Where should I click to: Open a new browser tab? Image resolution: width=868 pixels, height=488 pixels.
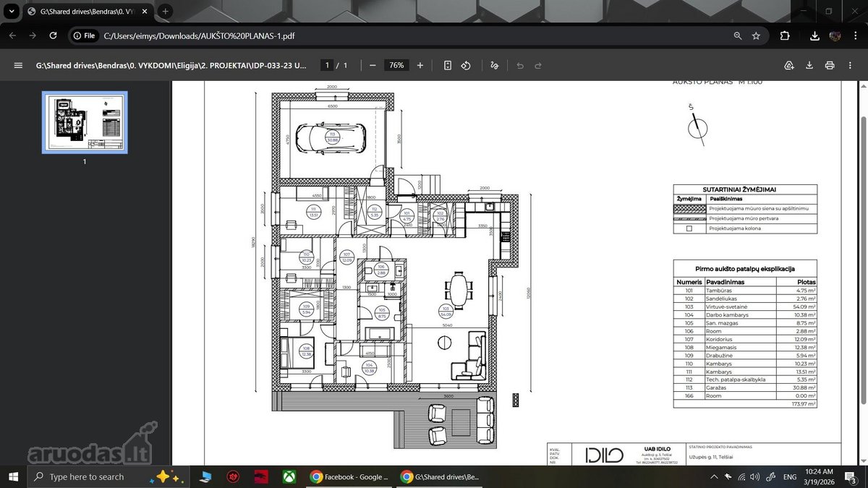[166, 11]
